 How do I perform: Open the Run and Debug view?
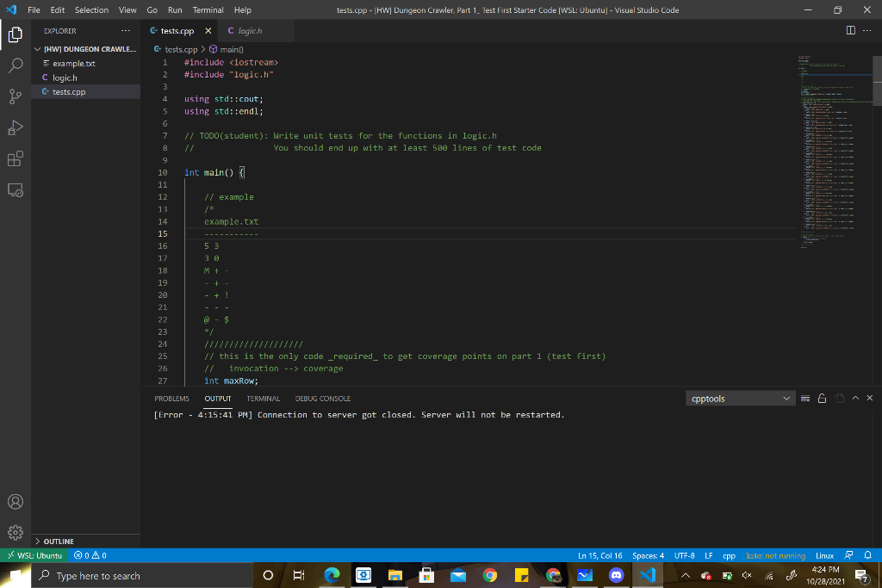click(x=16, y=127)
